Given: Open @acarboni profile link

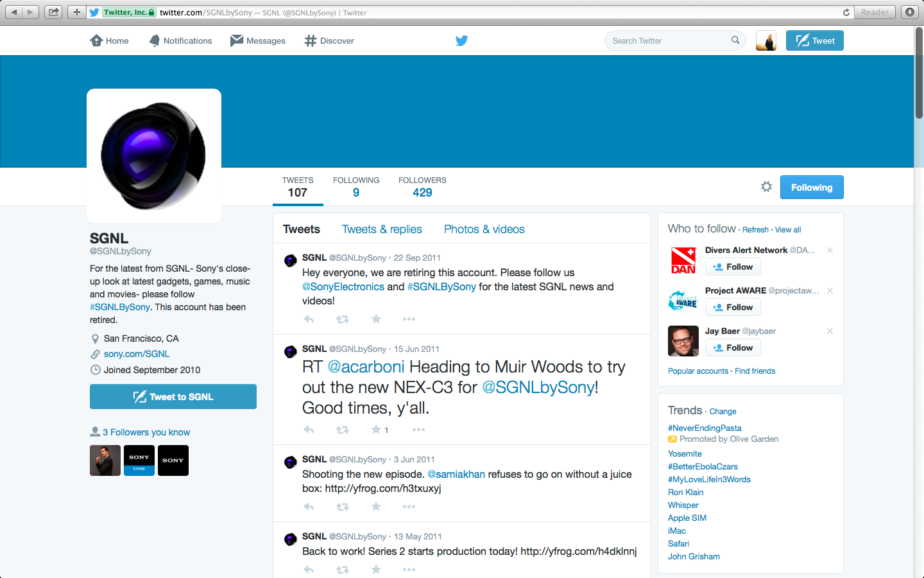Looking at the screenshot, I should tap(366, 367).
